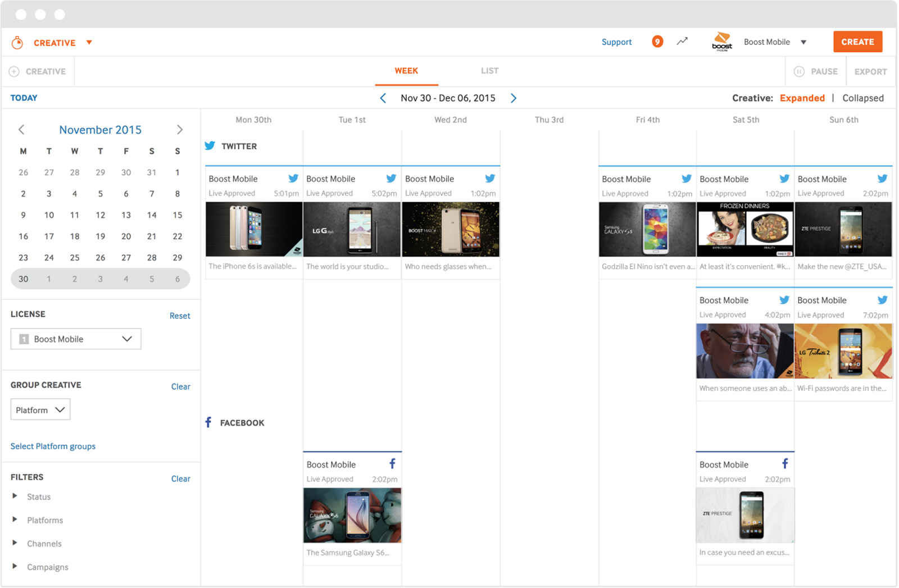Click caption 'Godzilla El Nino isn't even a...'
Image resolution: width=899 pixels, height=588 pixels.
(648, 267)
